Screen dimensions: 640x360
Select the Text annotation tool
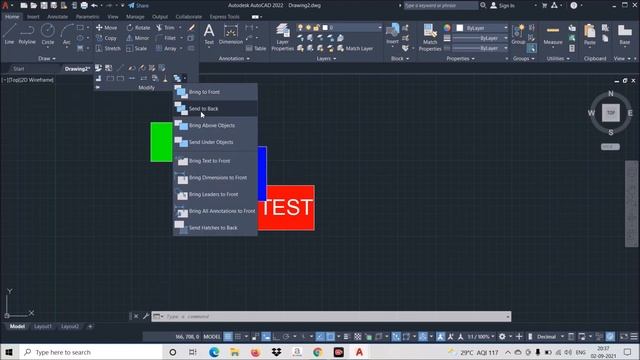(x=209, y=34)
